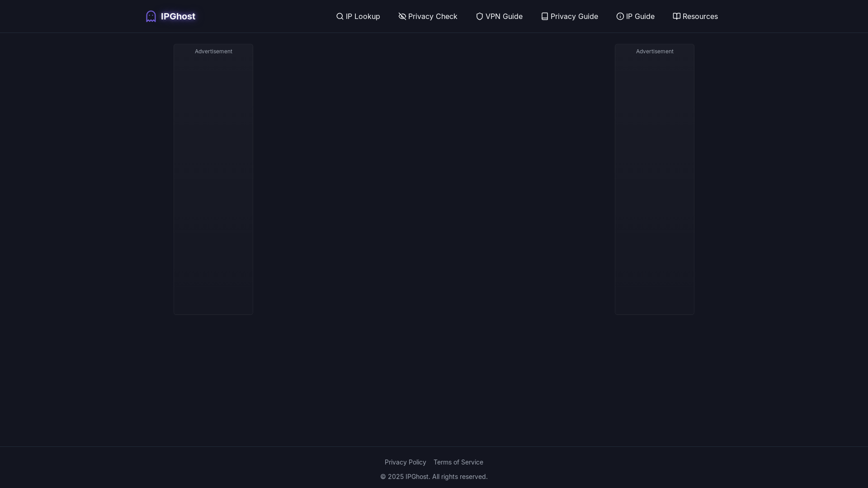This screenshot has height=488, width=868.
Task: Select the magnifying glass icon beside IP Lookup
Action: [x=340, y=16]
